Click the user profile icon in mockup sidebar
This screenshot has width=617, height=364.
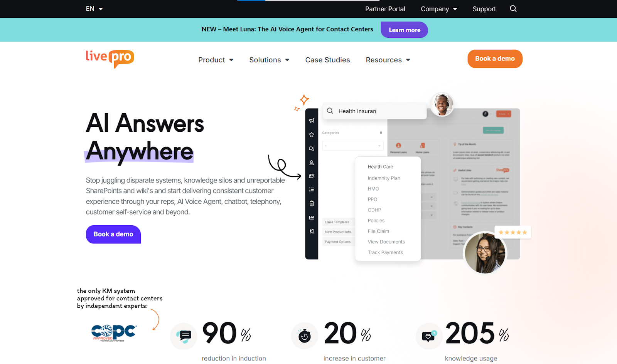[x=312, y=163]
